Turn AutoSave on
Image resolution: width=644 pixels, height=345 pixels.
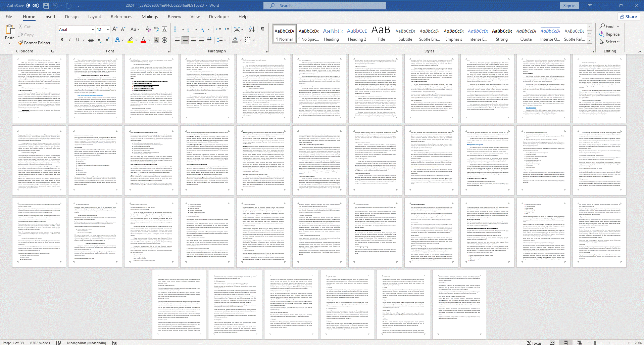(x=33, y=5)
